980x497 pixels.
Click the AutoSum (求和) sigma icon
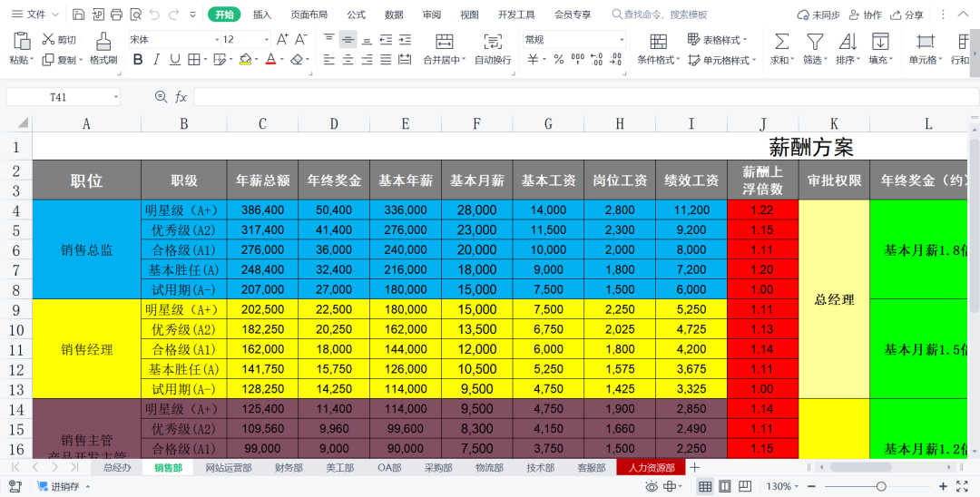click(780, 41)
